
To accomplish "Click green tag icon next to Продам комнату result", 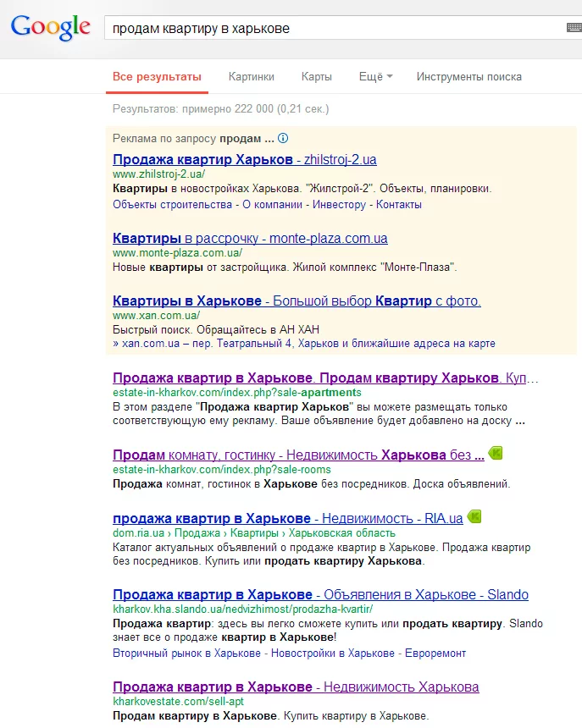I will point(496,453).
